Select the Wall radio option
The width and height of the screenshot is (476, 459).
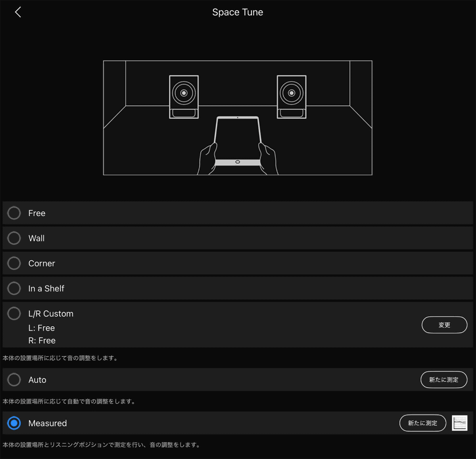pyautogui.click(x=14, y=238)
